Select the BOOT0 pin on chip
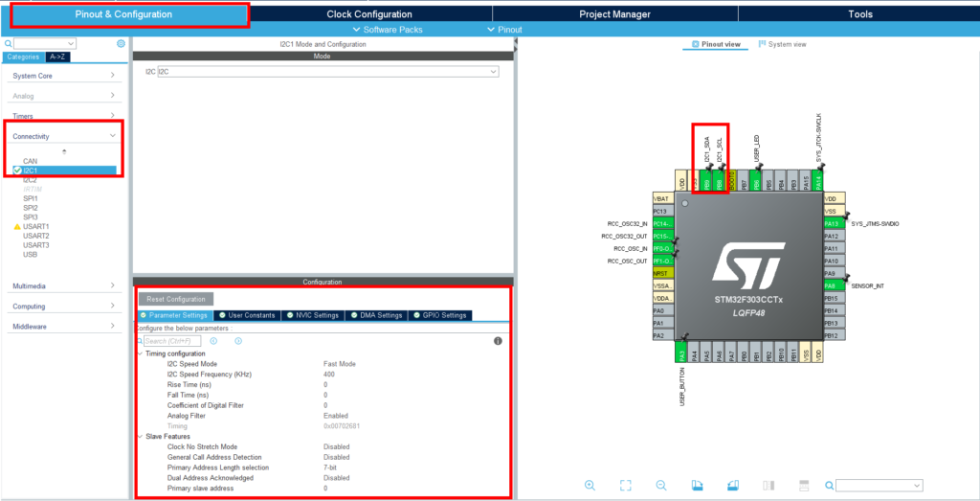Viewport: 980px width, 501px height. click(x=732, y=180)
